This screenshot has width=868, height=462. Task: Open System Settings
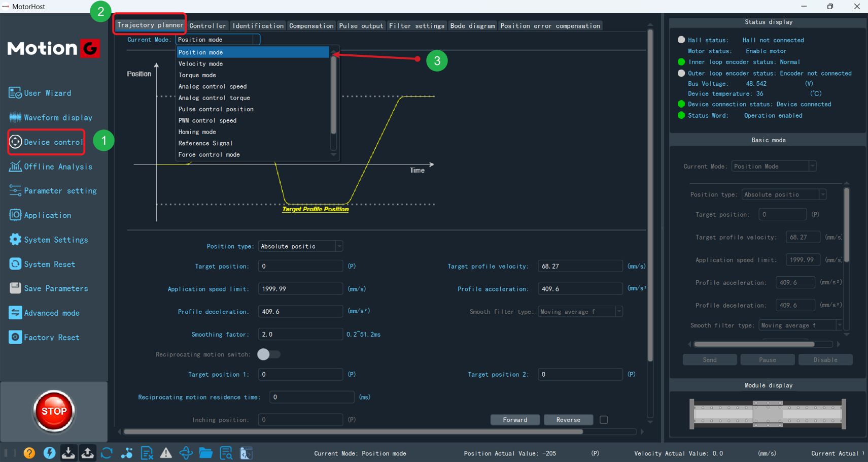point(49,240)
